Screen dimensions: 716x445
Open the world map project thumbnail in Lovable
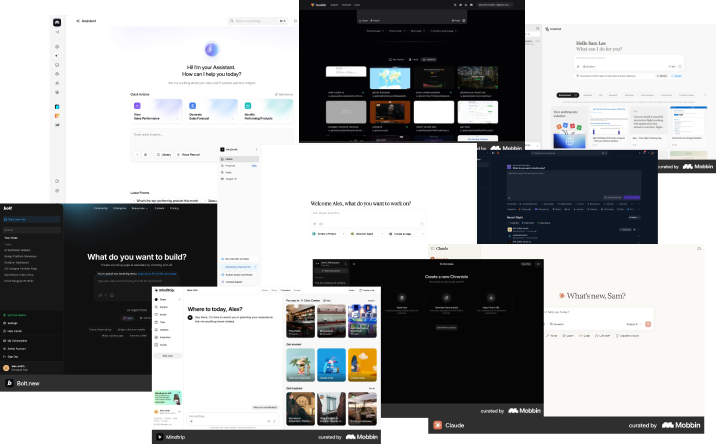click(390, 78)
